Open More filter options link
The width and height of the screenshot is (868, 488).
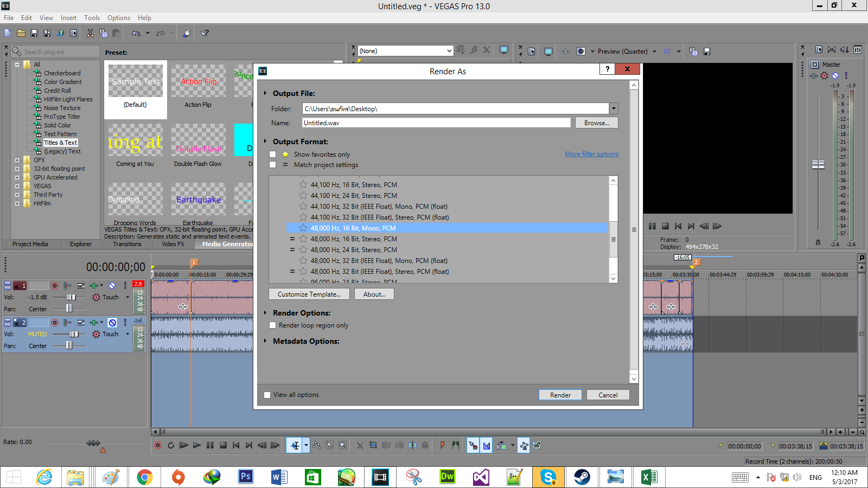click(x=591, y=154)
